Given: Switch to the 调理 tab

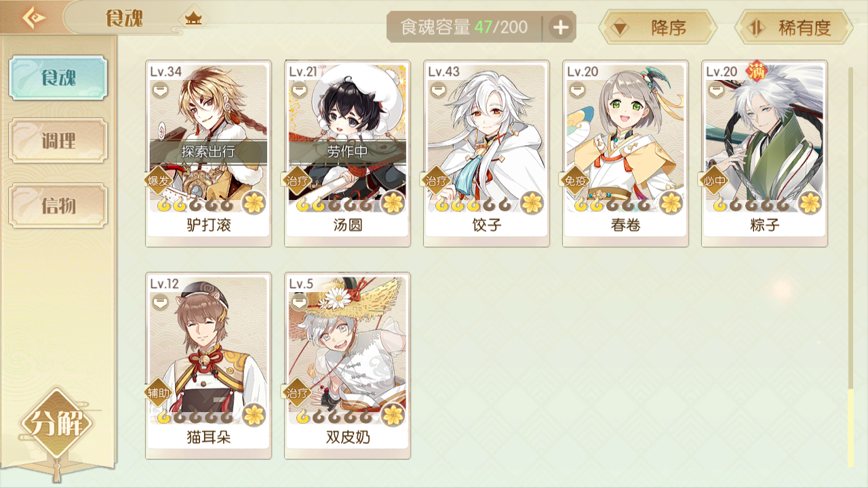Looking at the screenshot, I should [x=58, y=141].
